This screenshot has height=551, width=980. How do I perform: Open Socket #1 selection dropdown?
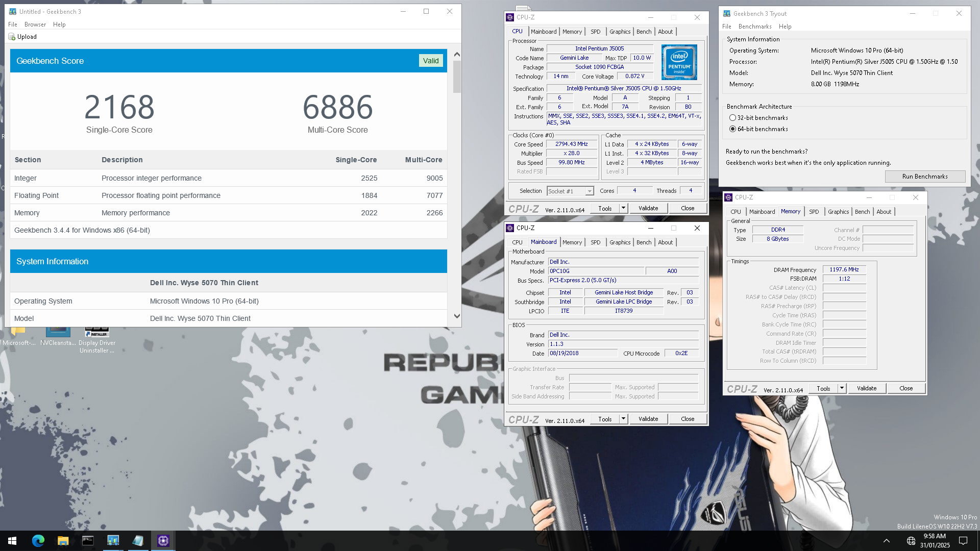(590, 191)
